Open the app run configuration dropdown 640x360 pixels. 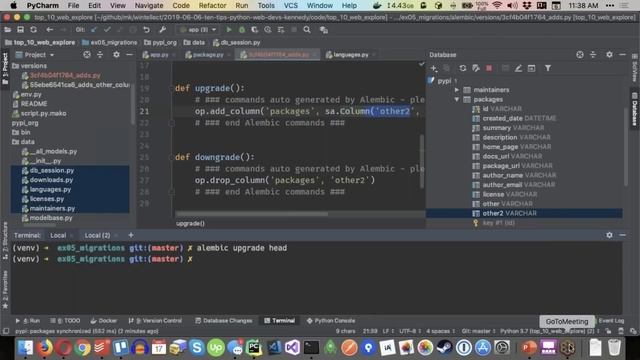pyautogui.click(x=198, y=30)
